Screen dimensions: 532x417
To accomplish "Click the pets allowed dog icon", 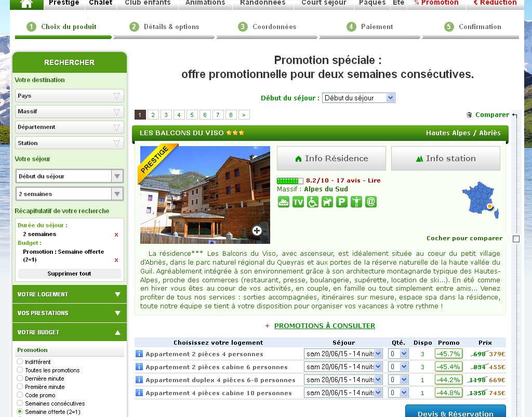I will click(327, 202).
